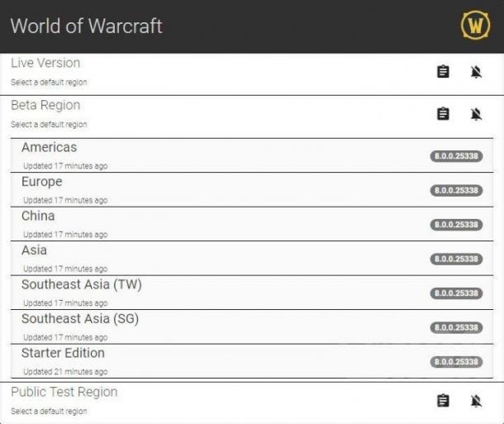Image resolution: width=504 pixels, height=424 pixels.
Task: Expand the Public Test Region section
Action: tap(252, 402)
